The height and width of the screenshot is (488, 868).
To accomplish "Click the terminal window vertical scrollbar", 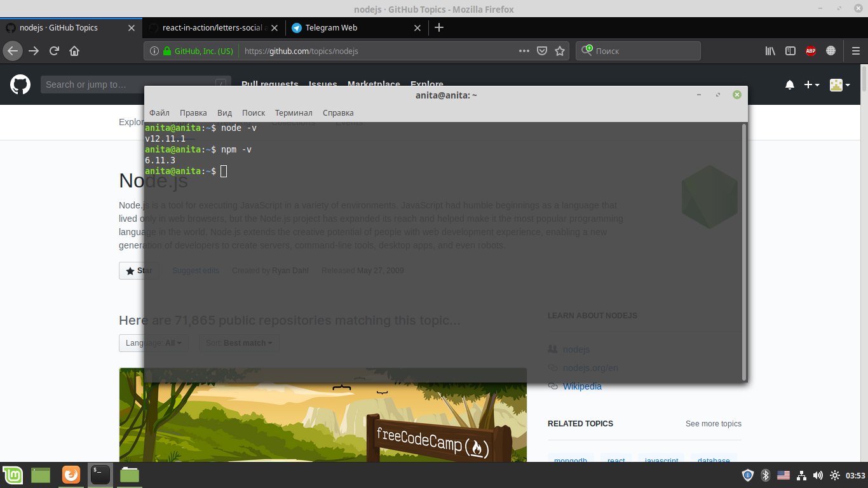I will pyautogui.click(x=744, y=252).
